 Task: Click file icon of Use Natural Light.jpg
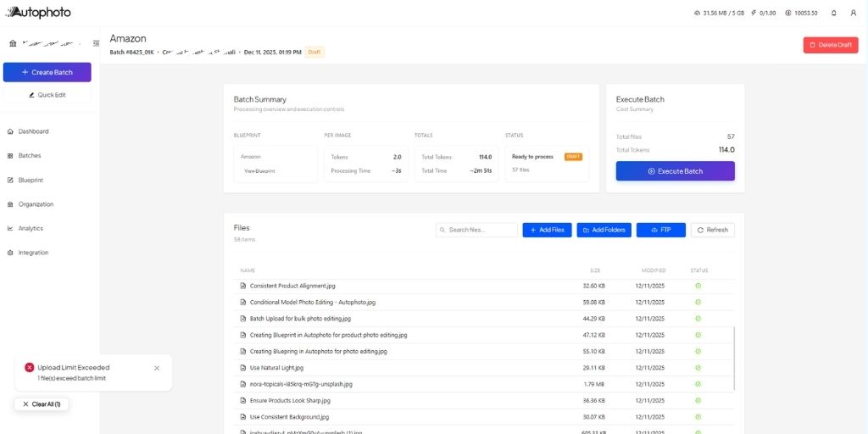click(x=242, y=368)
